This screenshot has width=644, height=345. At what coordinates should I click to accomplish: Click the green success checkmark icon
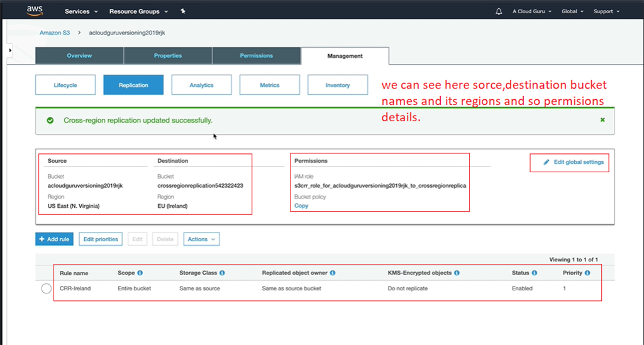point(50,120)
